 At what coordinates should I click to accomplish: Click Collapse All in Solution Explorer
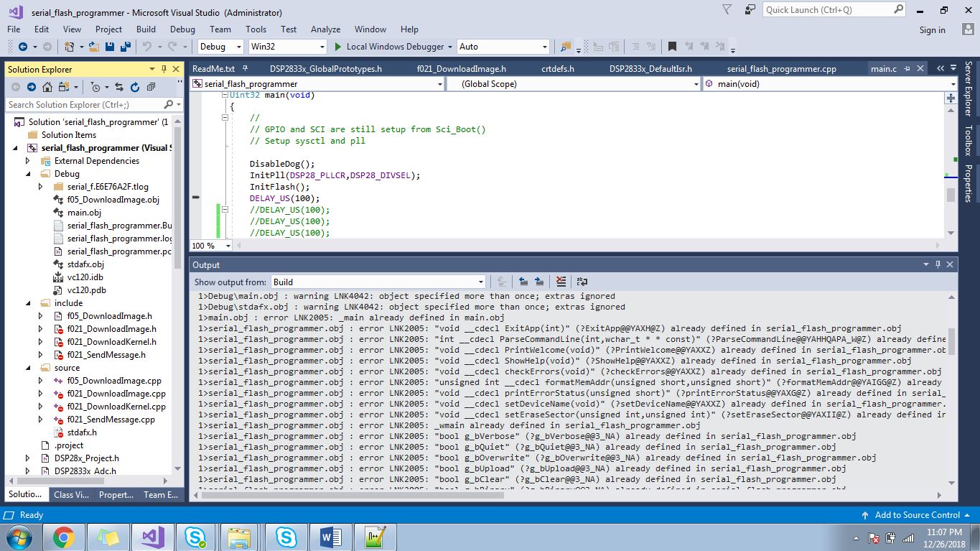pos(151,87)
